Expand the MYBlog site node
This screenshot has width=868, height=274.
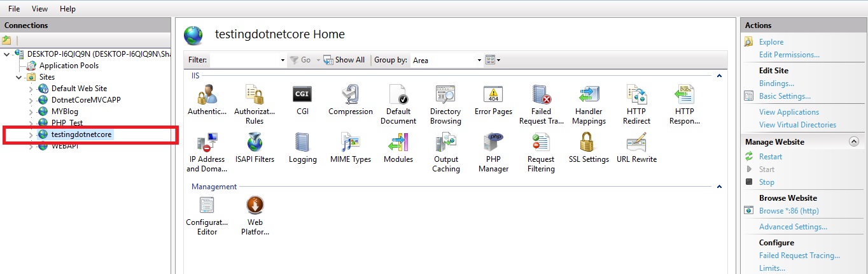point(31,112)
